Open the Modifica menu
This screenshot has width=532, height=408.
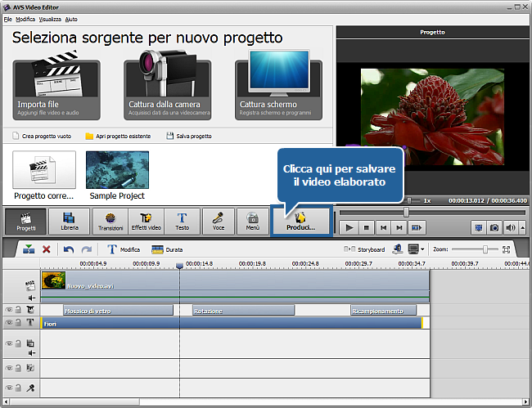coord(25,17)
